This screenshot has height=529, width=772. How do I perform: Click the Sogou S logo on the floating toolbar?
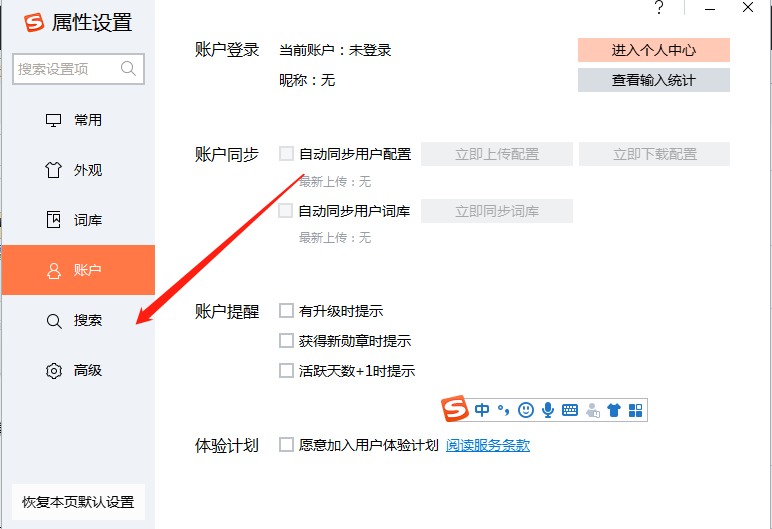(454, 409)
